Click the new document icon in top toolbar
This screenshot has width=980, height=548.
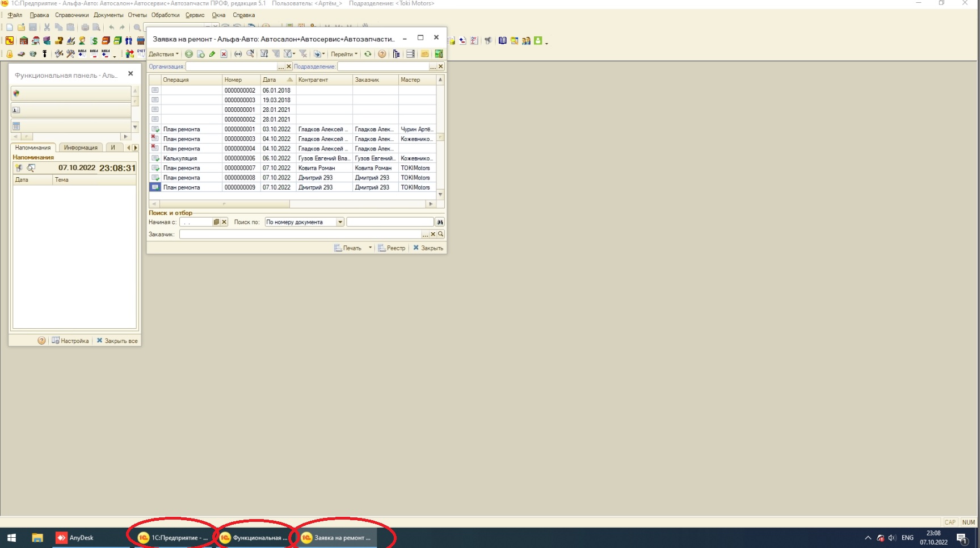10,27
